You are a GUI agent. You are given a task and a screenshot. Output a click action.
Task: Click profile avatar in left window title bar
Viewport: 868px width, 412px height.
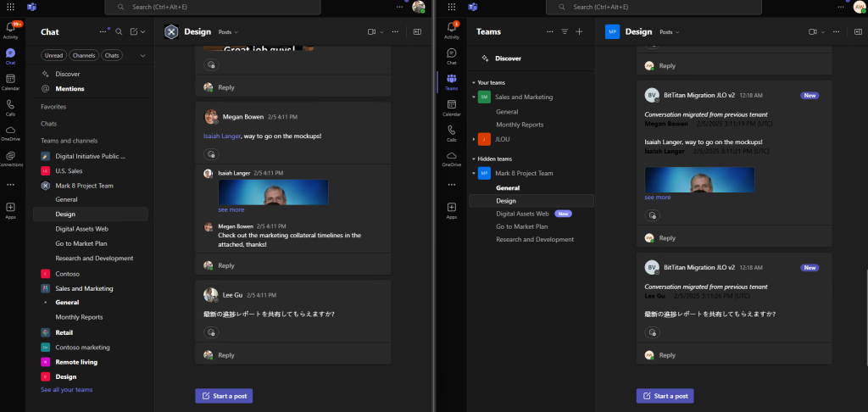coord(419,7)
